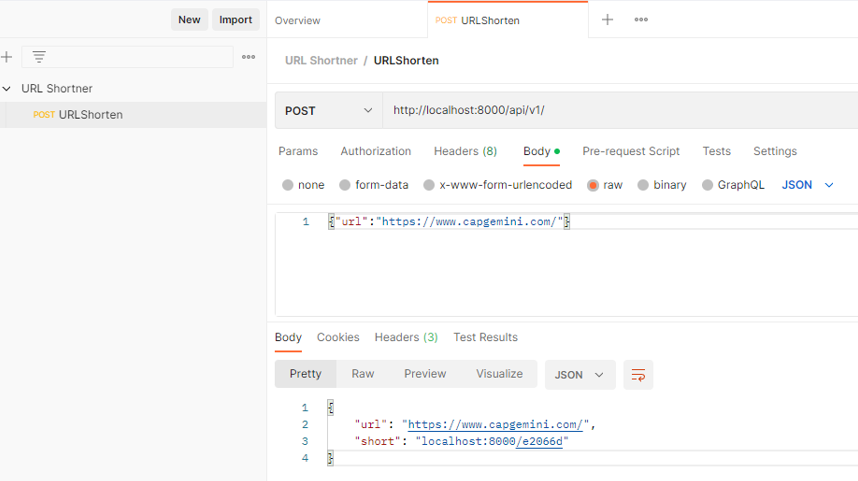Click the request URL input field
The height and width of the screenshot is (481, 858).
coord(620,111)
